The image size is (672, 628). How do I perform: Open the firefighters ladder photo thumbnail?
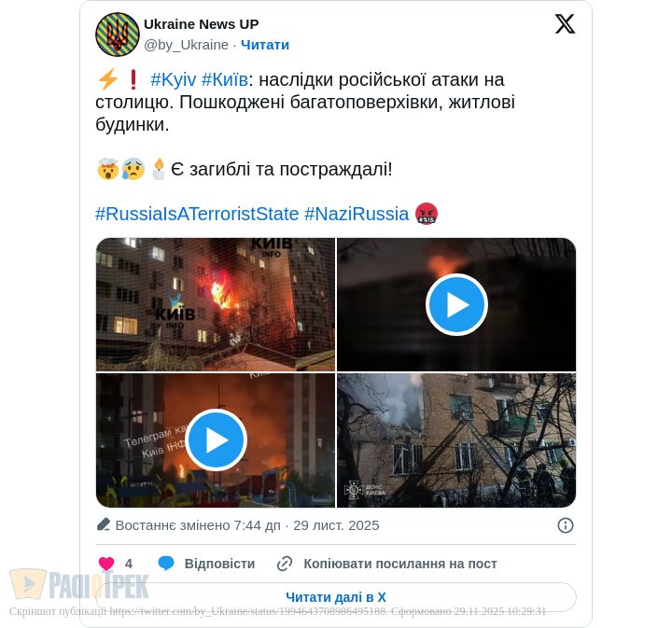pos(456,440)
